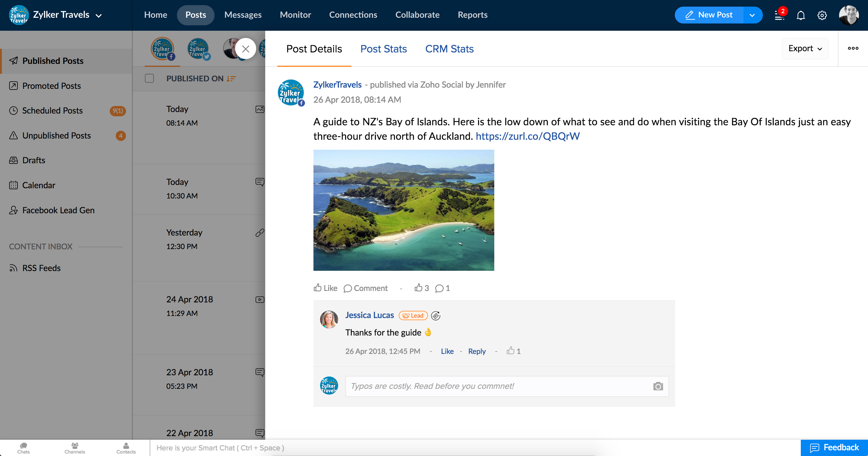868x456 pixels.
Task: Click the blue Feedback button
Action: (834, 448)
